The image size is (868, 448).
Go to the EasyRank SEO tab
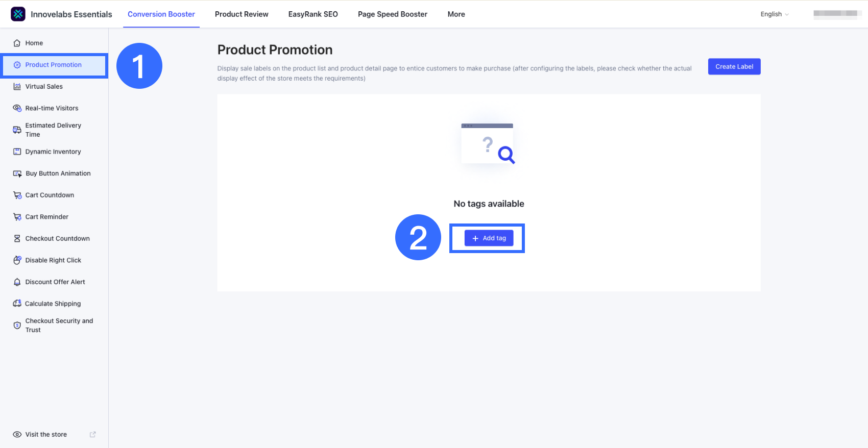313,14
